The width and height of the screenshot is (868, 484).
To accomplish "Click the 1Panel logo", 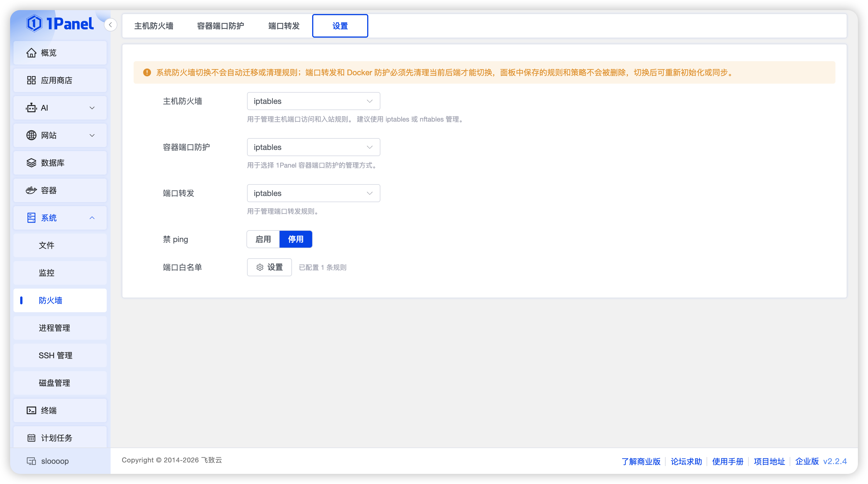I will [60, 24].
